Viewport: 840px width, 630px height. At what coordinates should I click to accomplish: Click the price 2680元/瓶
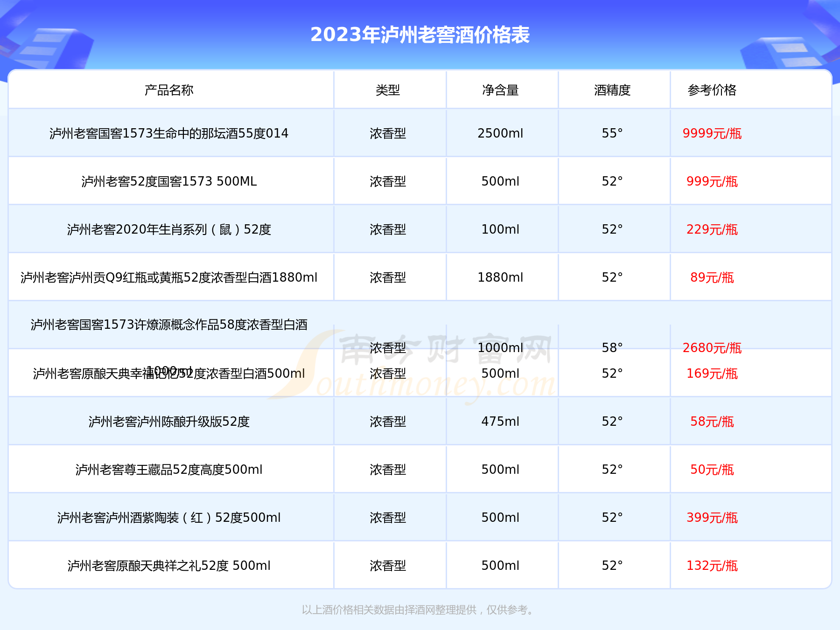click(x=712, y=348)
